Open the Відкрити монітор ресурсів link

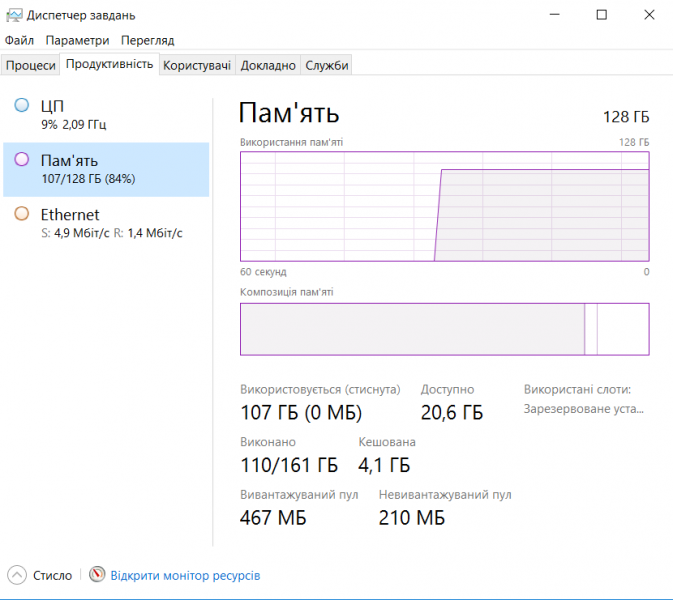click(185, 576)
